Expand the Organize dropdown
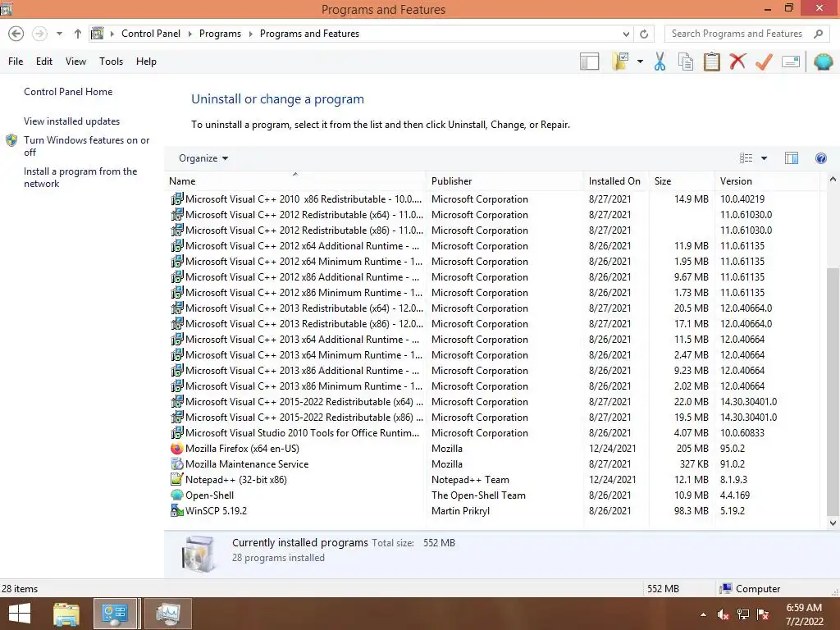Viewport: 840px width, 630px height. click(x=203, y=158)
